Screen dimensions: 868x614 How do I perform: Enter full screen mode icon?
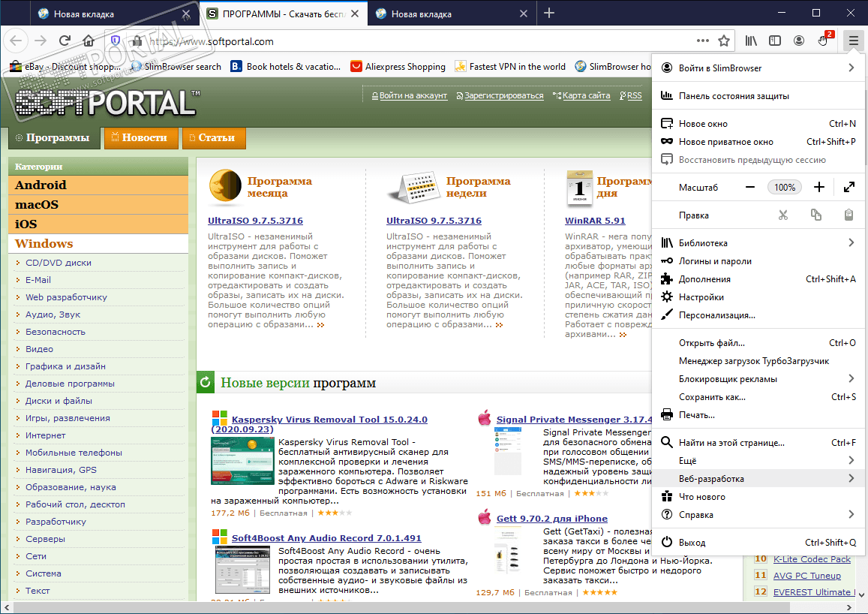(x=849, y=187)
